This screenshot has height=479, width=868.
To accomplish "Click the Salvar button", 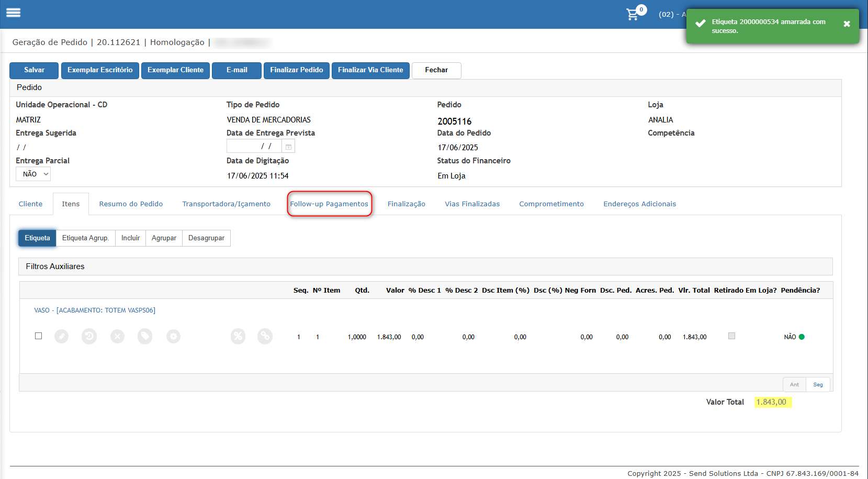I will (34, 70).
